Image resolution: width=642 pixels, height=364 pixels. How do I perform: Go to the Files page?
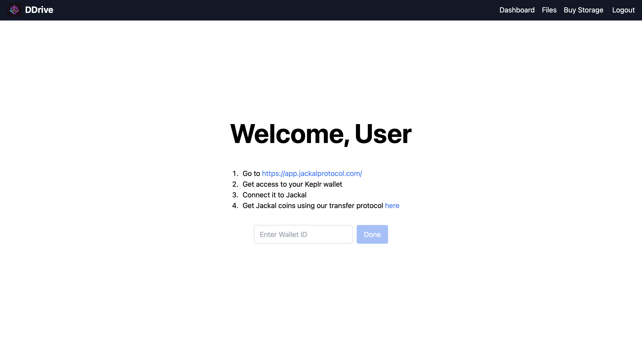pyautogui.click(x=549, y=10)
